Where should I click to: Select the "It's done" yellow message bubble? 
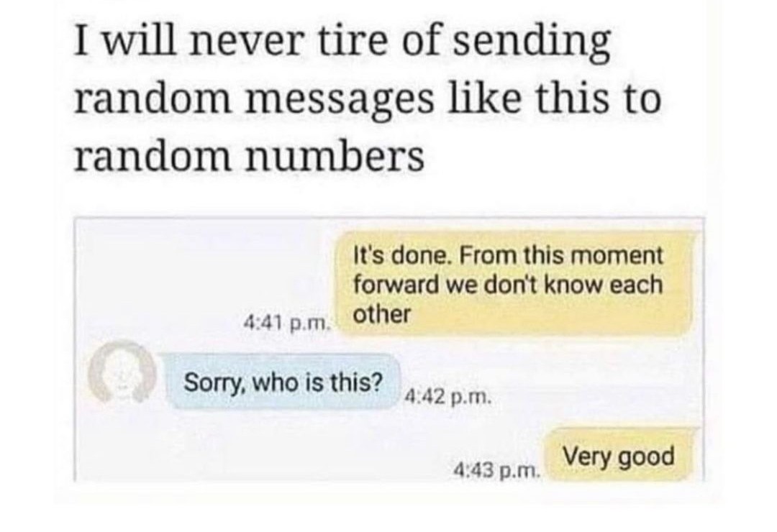pos(514,285)
